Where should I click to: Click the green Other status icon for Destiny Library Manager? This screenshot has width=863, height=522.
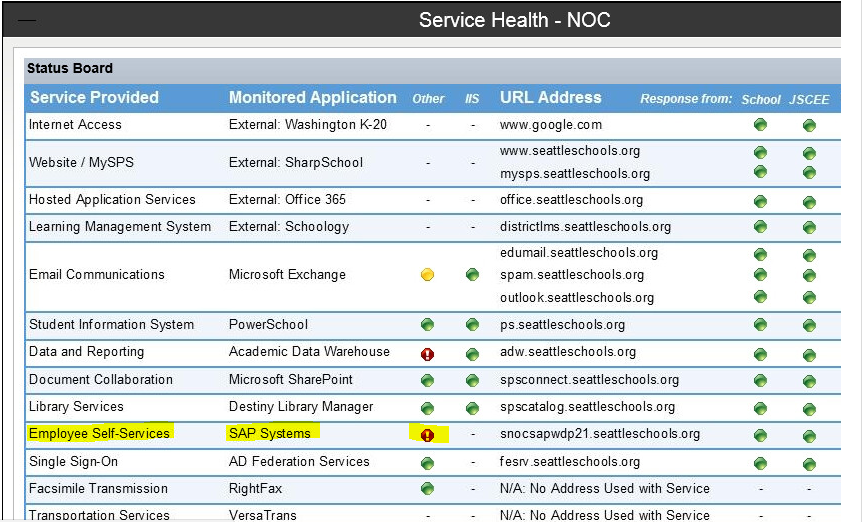coord(427,409)
